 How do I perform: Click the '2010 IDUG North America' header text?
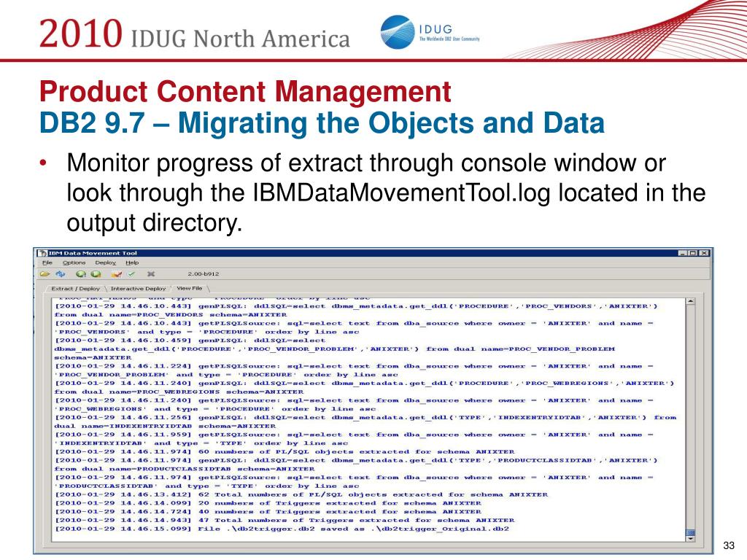pos(195,34)
